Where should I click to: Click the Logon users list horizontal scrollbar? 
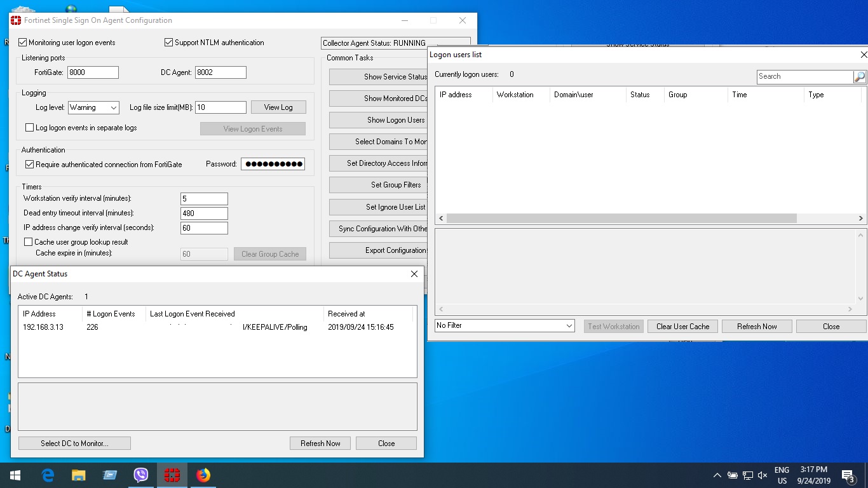click(621, 218)
